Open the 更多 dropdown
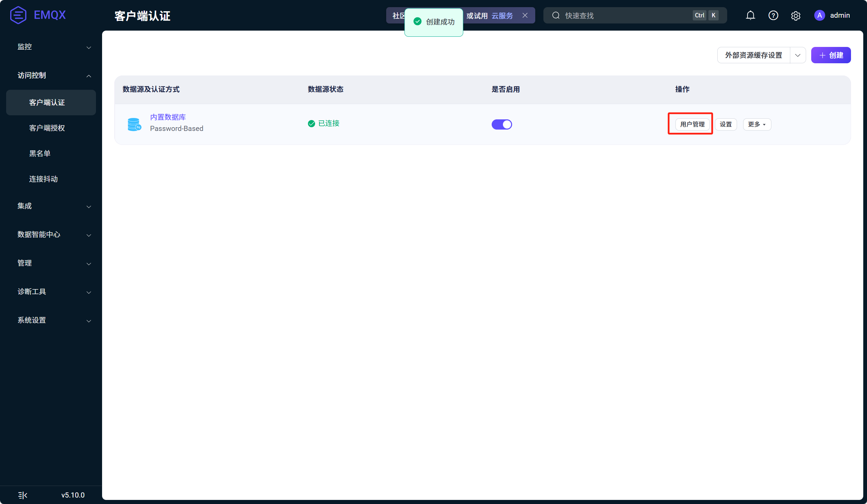The height and width of the screenshot is (504, 867). [x=756, y=124]
